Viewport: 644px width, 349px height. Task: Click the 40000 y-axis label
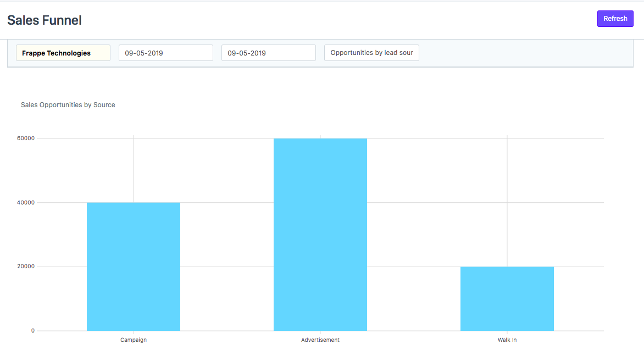[26, 202]
